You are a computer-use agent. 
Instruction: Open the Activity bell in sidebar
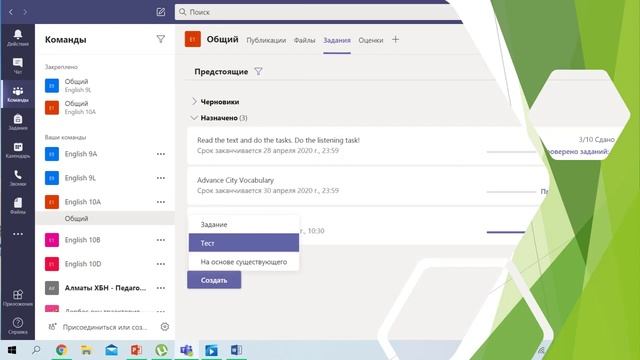coord(18,37)
